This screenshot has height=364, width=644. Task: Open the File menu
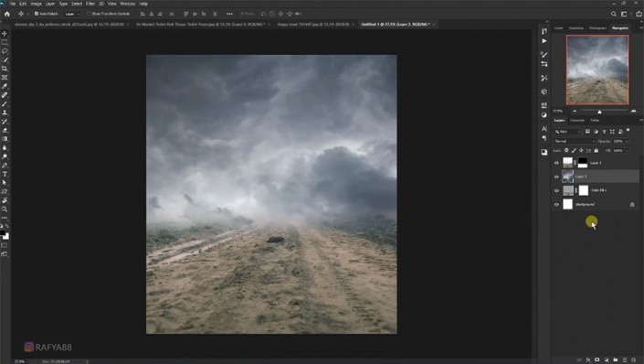coord(13,4)
